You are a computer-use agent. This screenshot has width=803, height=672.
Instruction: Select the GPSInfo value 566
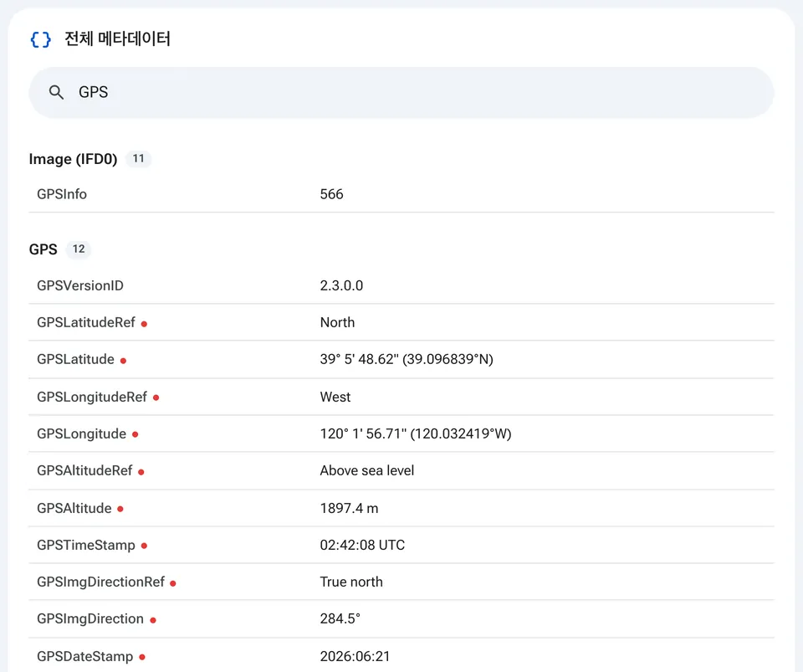(x=331, y=194)
